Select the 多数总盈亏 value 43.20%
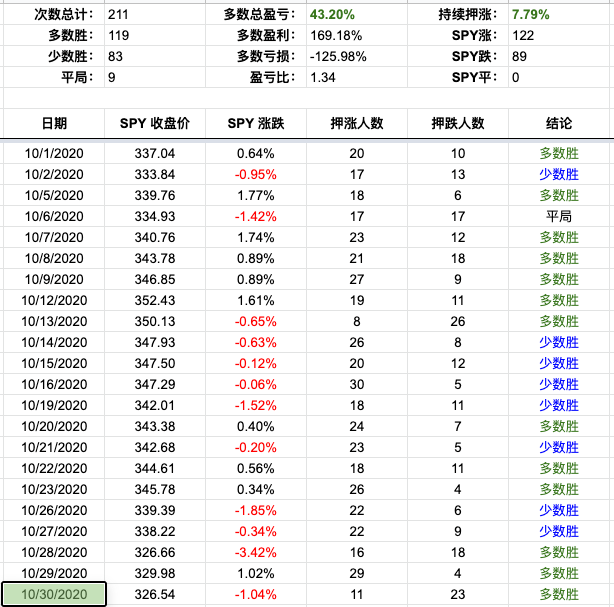This screenshot has height=607, width=614. point(332,14)
